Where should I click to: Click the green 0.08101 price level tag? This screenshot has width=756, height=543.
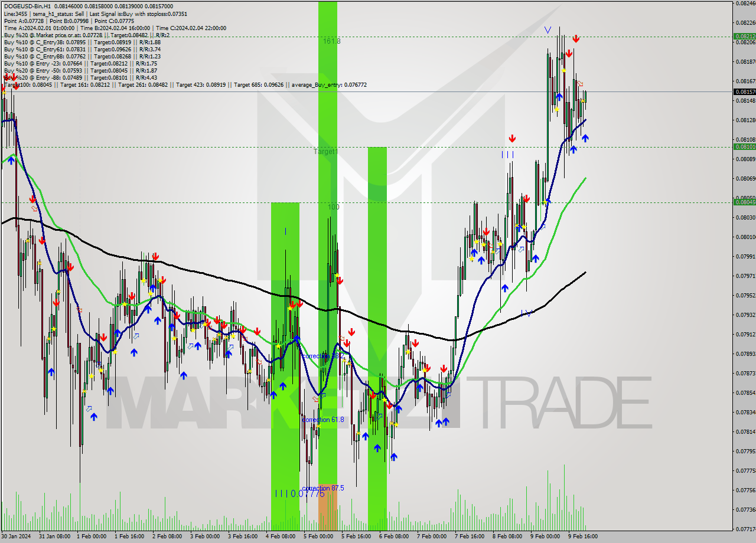pyautogui.click(x=744, y=146)
